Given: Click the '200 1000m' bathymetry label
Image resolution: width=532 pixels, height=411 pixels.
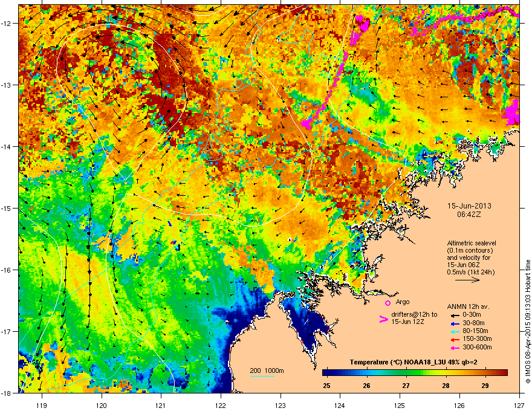Looking at the screenshot, I should 267,371.
